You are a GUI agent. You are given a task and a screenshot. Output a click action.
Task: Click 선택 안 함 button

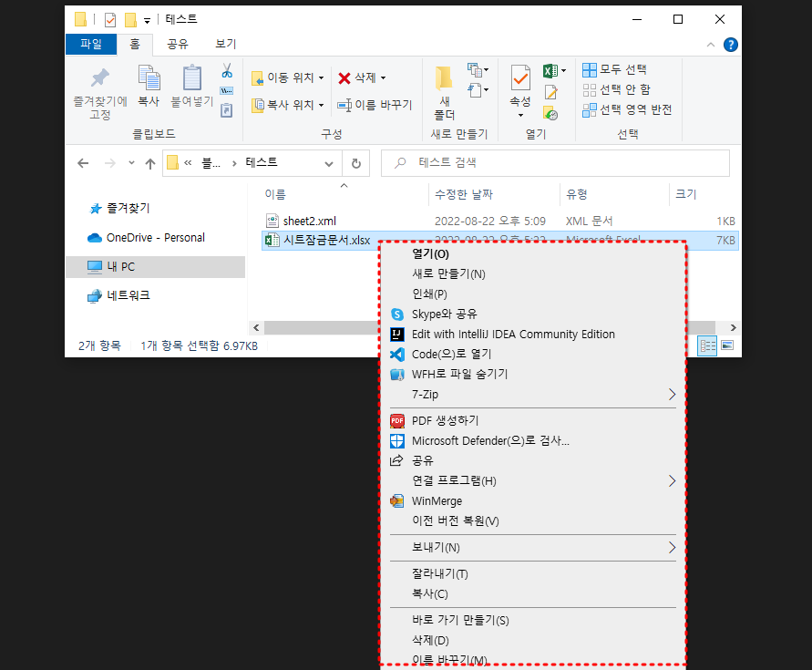coord(616,89)
